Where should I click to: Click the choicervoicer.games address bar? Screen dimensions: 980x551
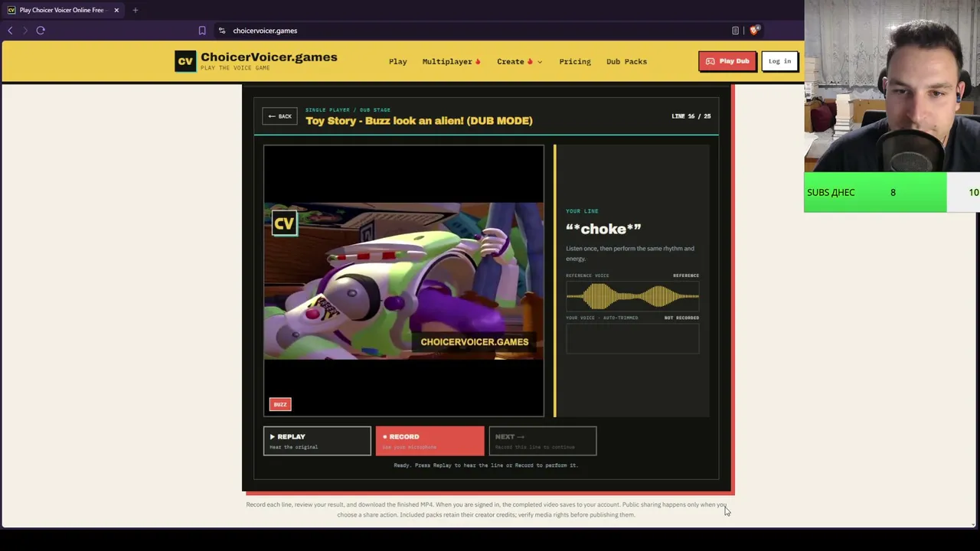(x=265, y=31)
